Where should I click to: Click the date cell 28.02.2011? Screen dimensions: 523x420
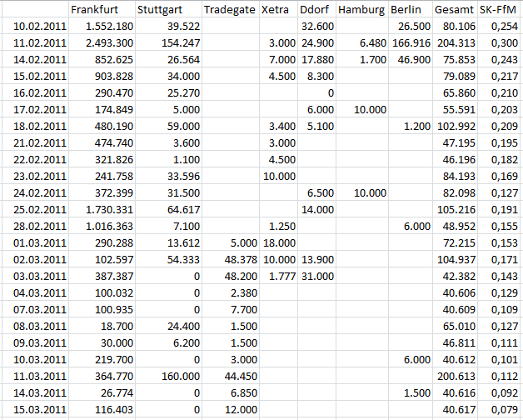(35, 226)
